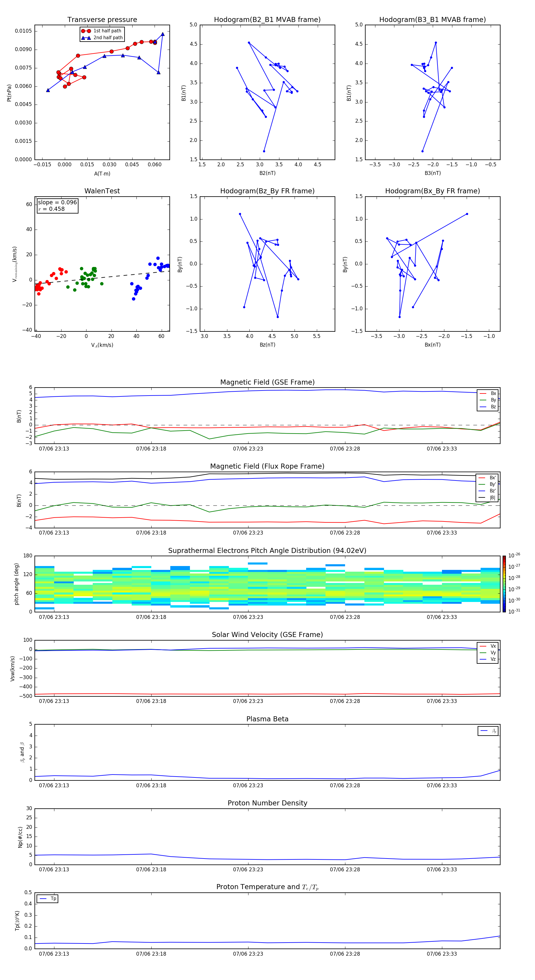Viewport: 535px width, 980px height.
Task: Click '07/06 23:13' tick under GSE magnetic field
Action: [54, 448]
